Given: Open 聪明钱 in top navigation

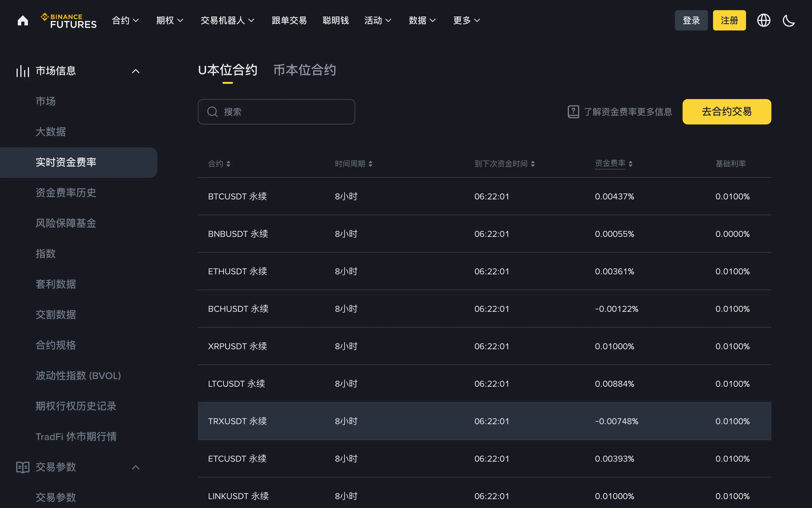Looking at the screenshot, I should tap(336, 21).
